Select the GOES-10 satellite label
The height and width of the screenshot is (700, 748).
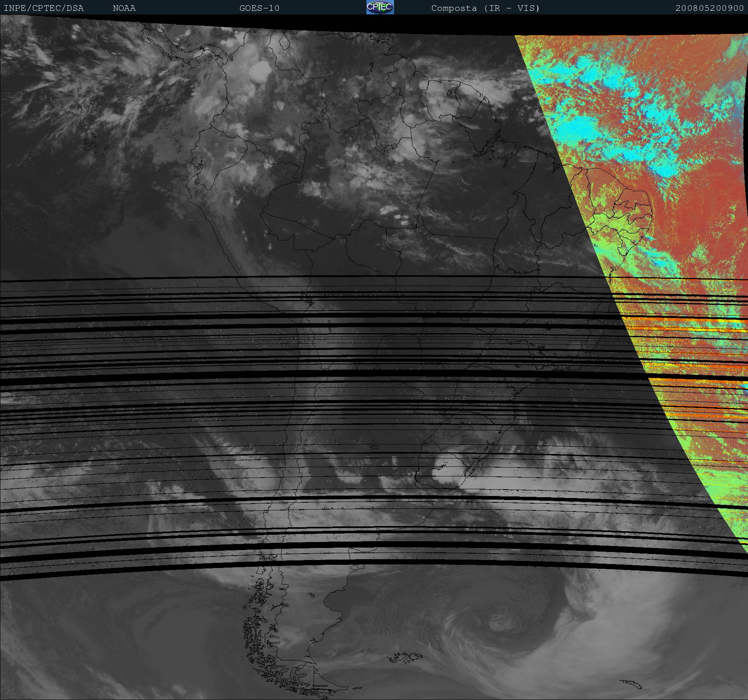[x=259, y=8]
